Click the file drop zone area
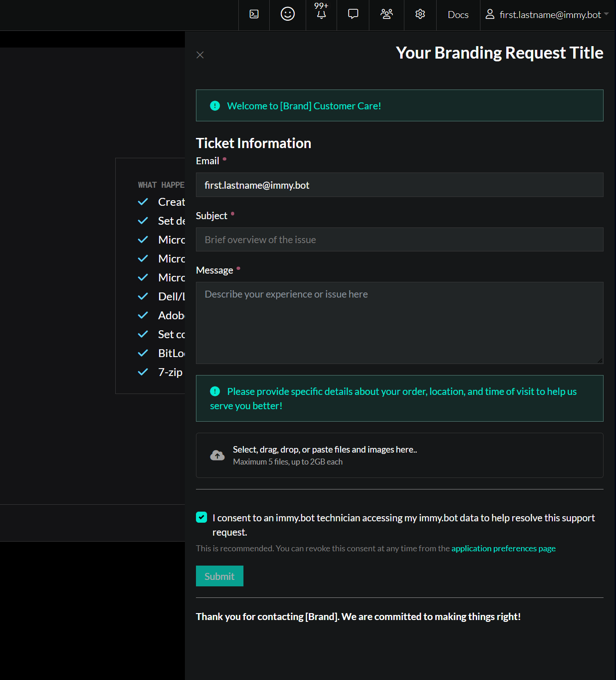The height and width of the screenshot is (680, 616). point(399,455)
